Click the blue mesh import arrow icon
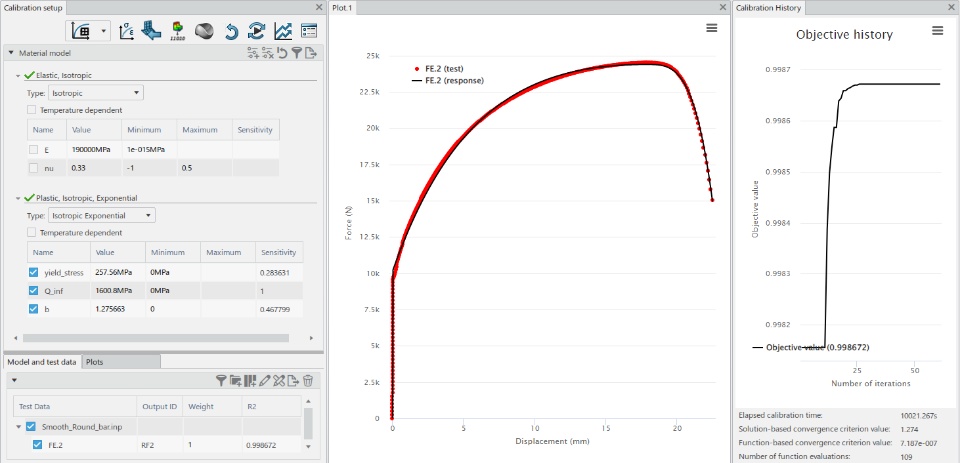Image resolution: width=960 pixels, height=463 pixels. (151, 31)
